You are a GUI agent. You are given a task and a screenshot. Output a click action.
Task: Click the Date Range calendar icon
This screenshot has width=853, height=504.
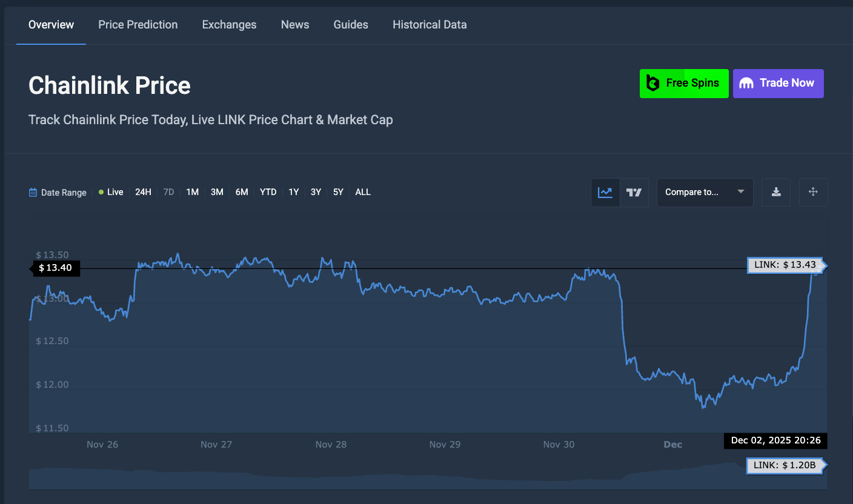pyautogui.click(x=33, y=193)
